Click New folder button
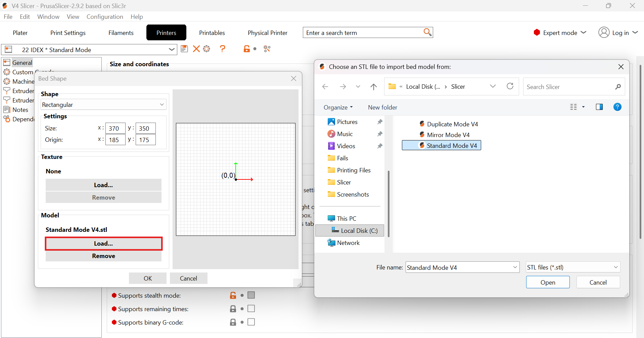The image size is (644, 338). (x=382, y=107)
